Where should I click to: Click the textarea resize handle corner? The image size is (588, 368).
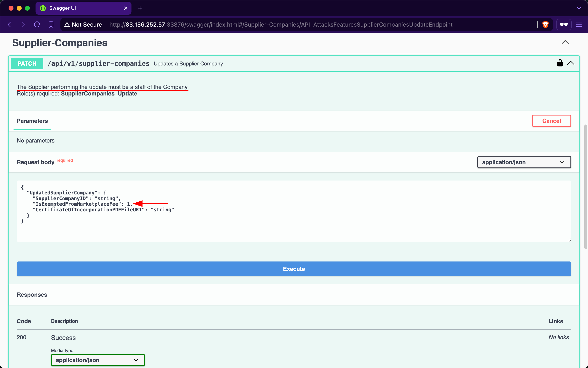(x=569, y=240)
